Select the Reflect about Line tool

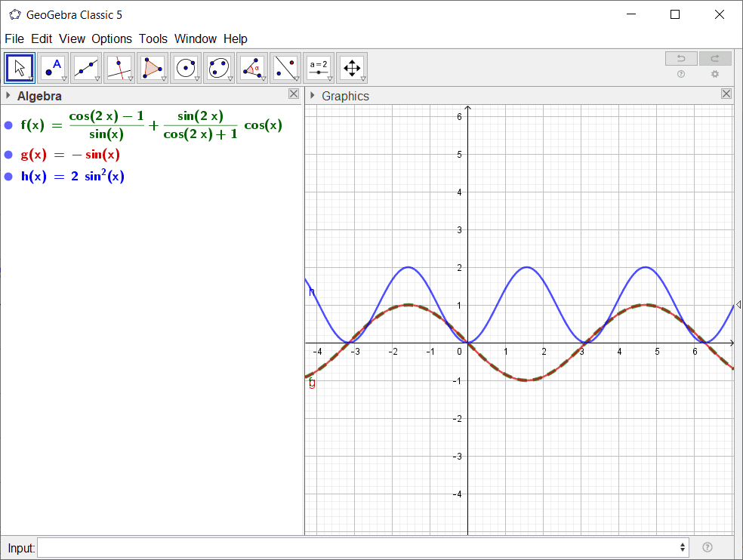(285, 68)
